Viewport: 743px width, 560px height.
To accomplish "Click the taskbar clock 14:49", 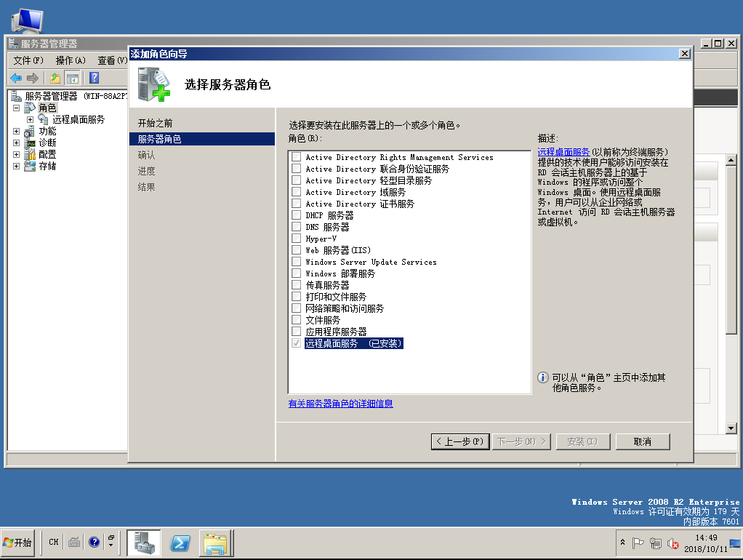I will [x=706, y=537].
